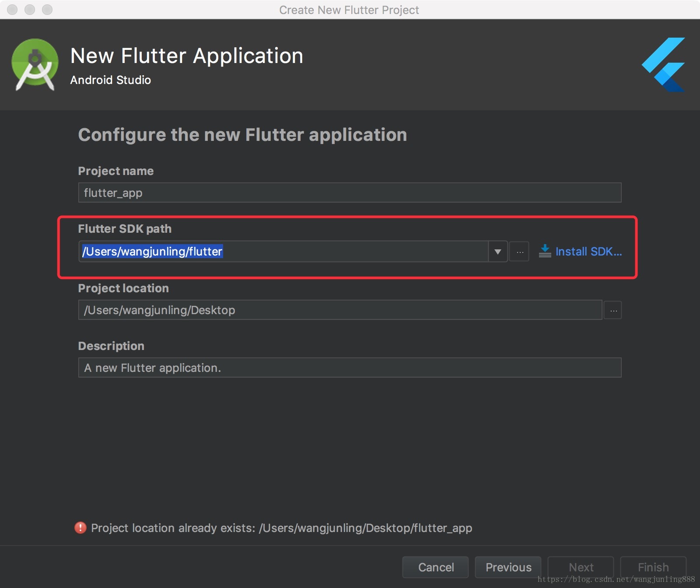Screen dimensions: 700x588
Task: Click the Install SDK... link
Action: click(x=588, y=252)
